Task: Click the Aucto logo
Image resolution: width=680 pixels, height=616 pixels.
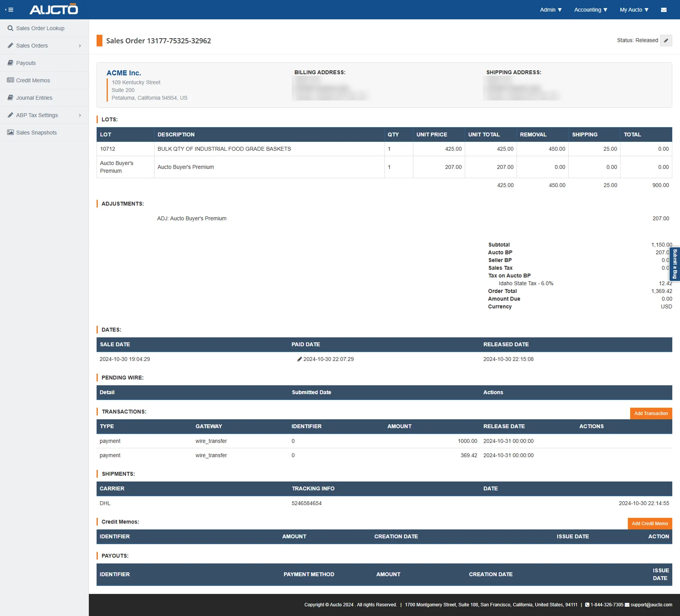Action: pos(54,10)
